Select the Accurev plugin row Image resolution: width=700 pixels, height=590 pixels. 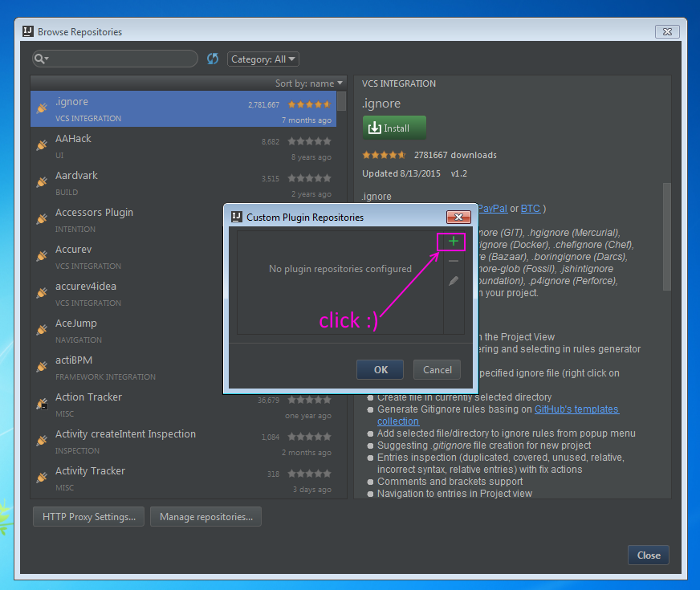[127, 257]
